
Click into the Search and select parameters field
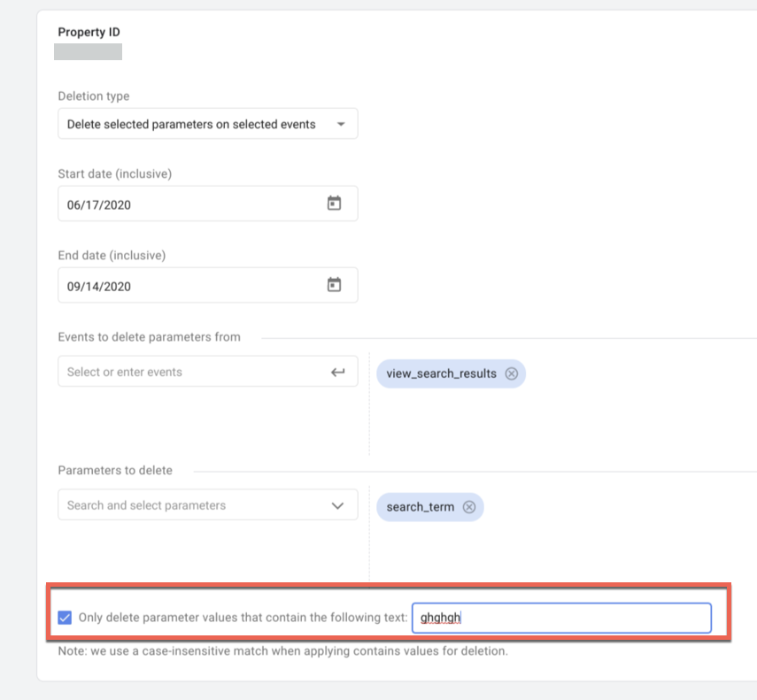point(186,506)
